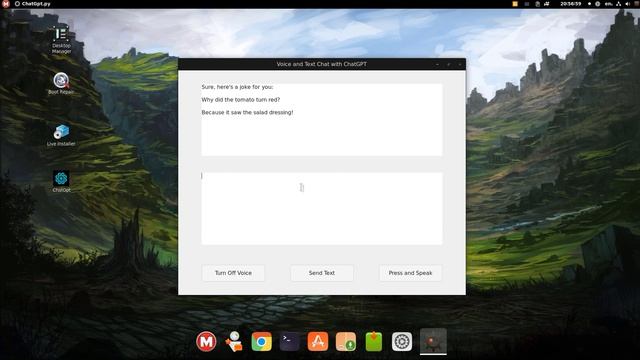Click the Turn Off Voice button

pyautogui.click(x=233, y=273)
